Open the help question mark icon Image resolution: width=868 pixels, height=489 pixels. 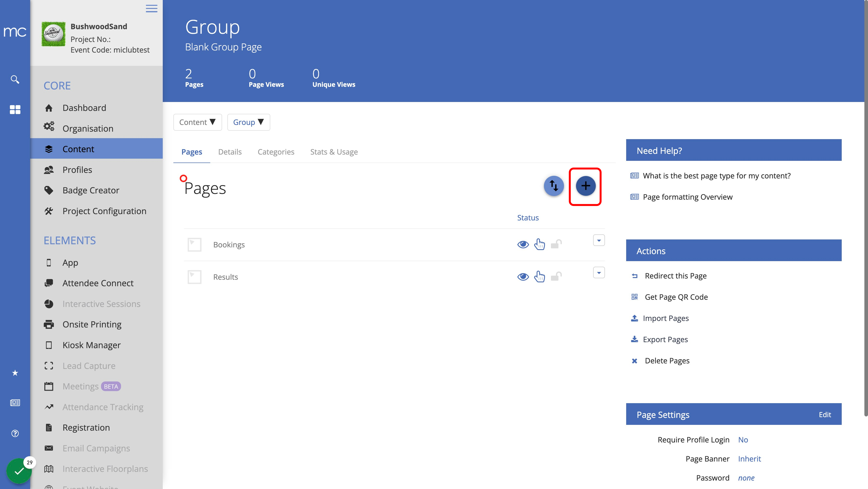click(15, 433)
